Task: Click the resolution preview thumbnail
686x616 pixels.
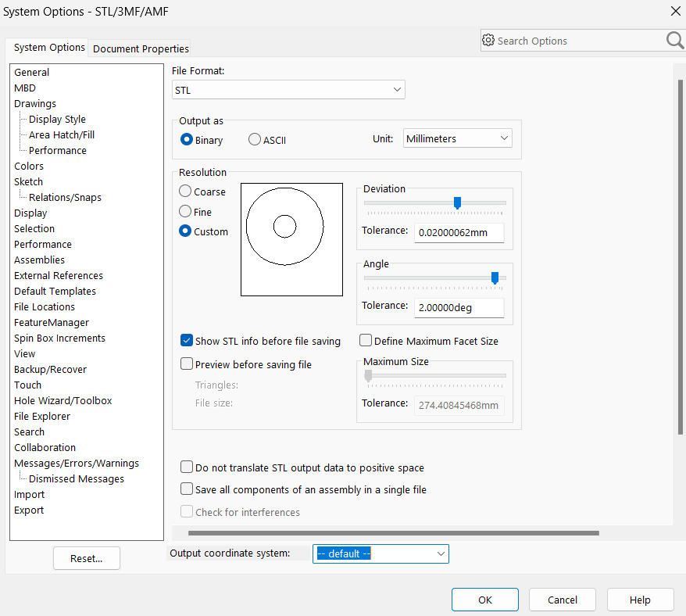Action: click(x=291, y=239)
